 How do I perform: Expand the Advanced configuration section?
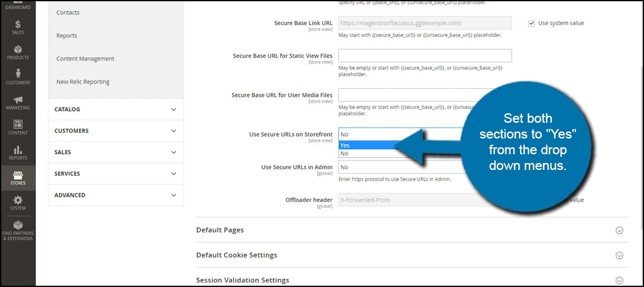[116, 195]
